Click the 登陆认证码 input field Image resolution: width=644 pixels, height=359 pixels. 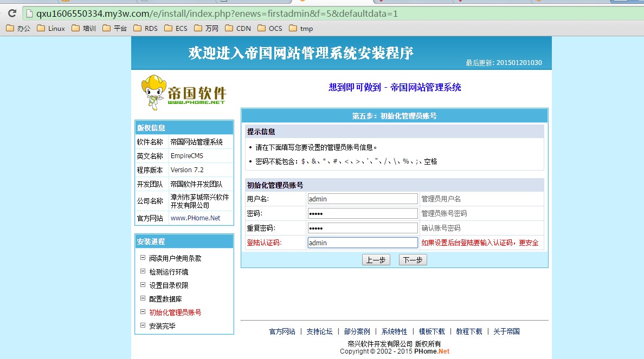362,243
